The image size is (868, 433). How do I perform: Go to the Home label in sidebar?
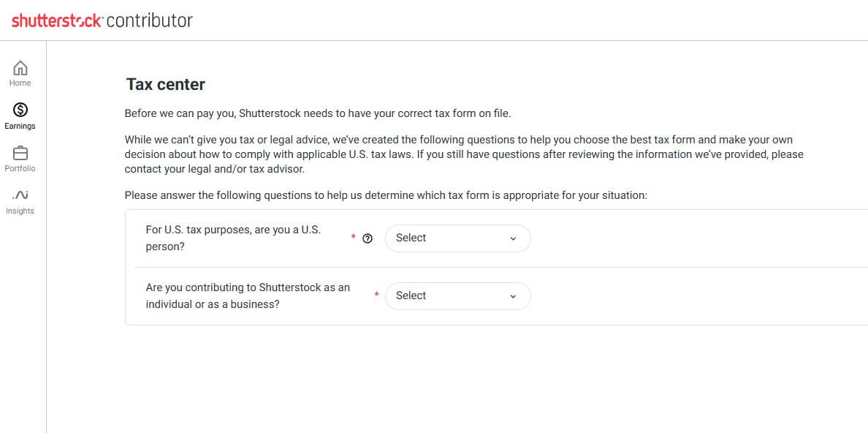click(x=20, y=83)
